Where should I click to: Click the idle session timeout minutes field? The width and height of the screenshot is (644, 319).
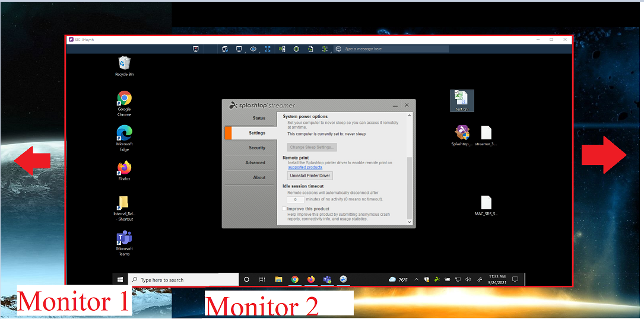(296, 200)
